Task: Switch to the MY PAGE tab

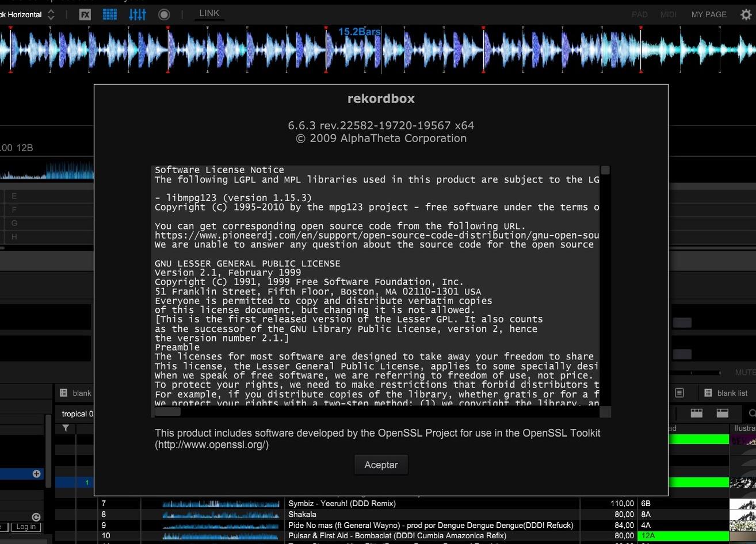Action: click(709, 14)
